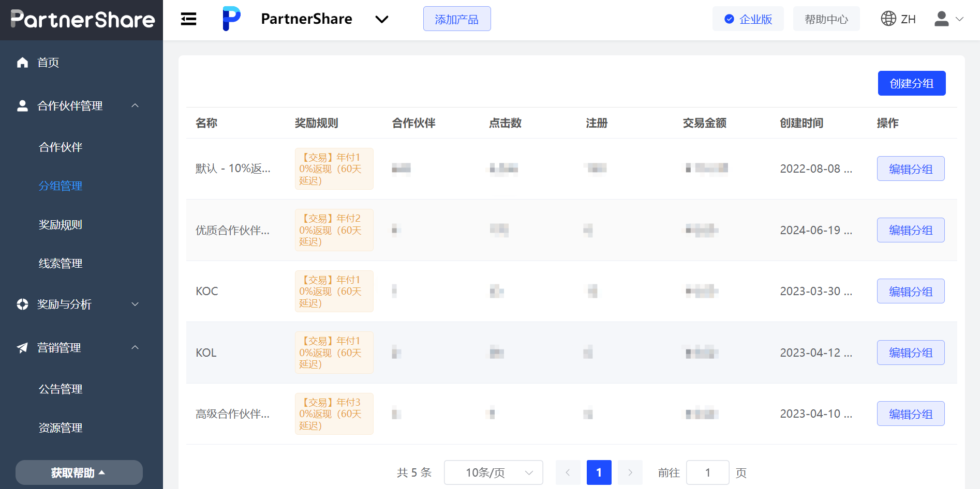Select 公告管理 in the sidebar

61,389
